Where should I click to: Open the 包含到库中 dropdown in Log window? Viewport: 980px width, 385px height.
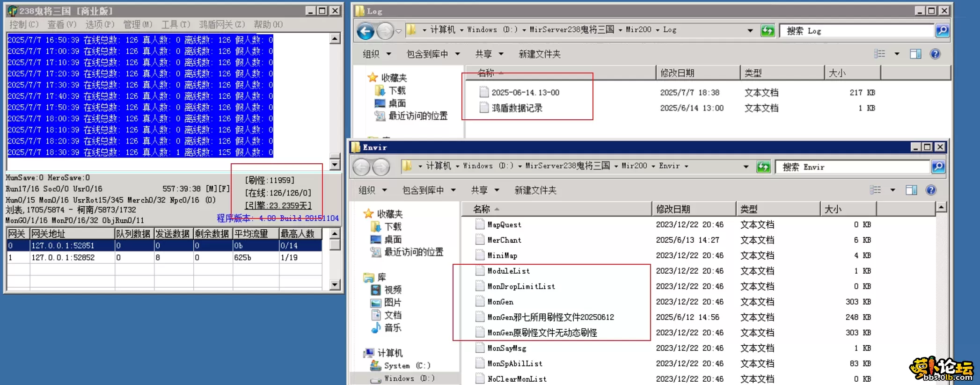pyautogui.click(x=433, y=54)
